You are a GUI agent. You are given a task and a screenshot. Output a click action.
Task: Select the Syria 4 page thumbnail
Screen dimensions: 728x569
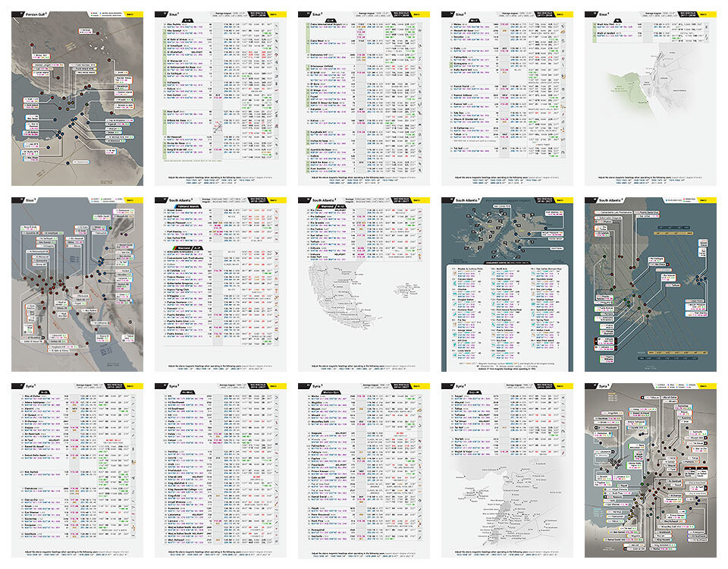507,470
